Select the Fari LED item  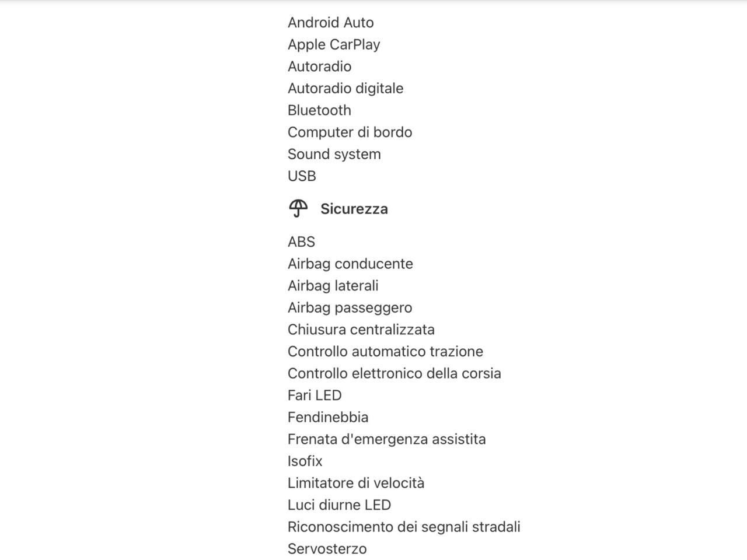coord(315,395)
